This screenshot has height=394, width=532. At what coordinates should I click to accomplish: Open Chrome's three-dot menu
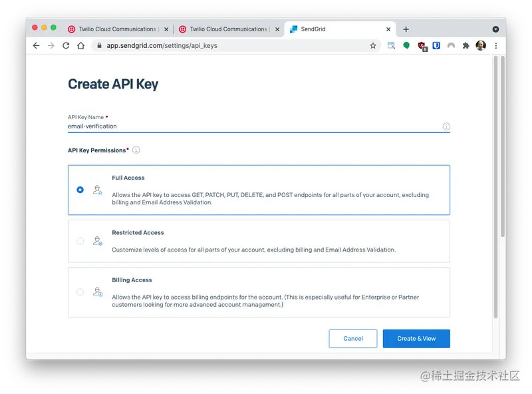(x=495, y=45)
